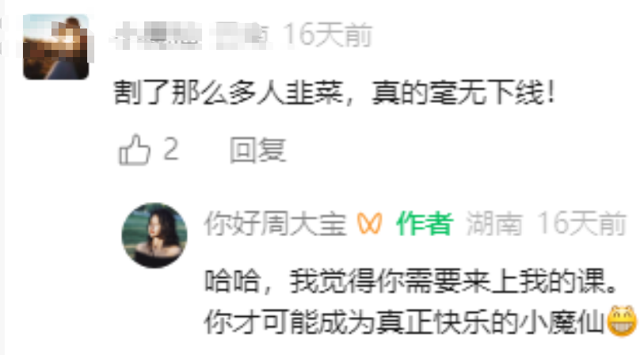Like the comment with the thumbs-up icon
The height and width of the screenshot is (355, 644).
tap(135, 151)
